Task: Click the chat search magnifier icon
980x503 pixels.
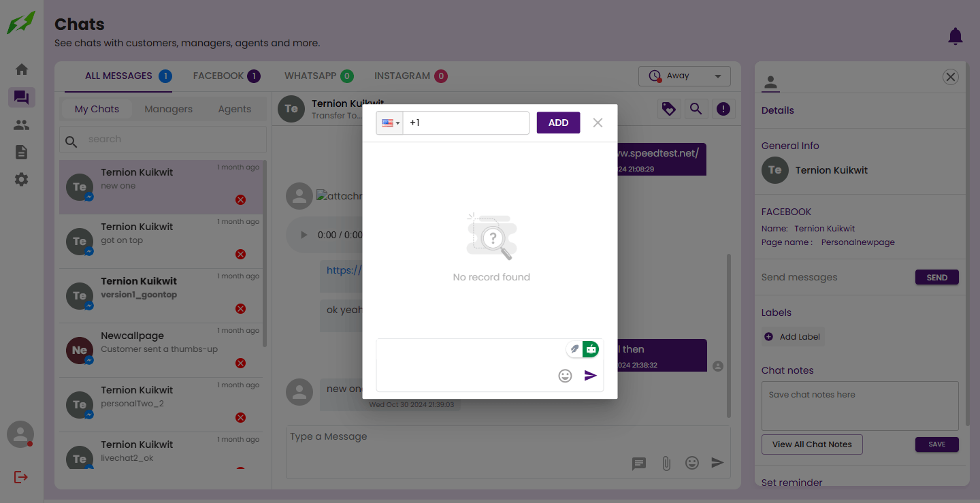Action: (696, 109)
